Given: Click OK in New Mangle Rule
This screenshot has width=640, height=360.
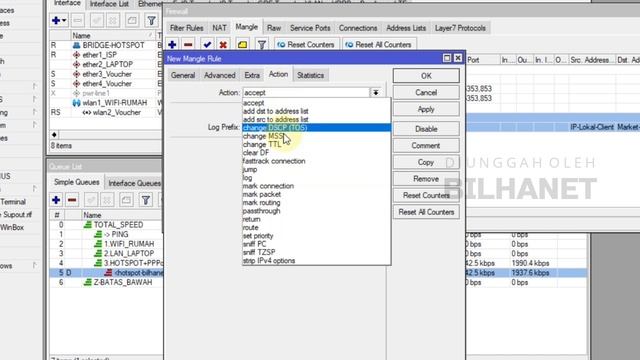Looking at the screenshot, I should coord(426,76).
